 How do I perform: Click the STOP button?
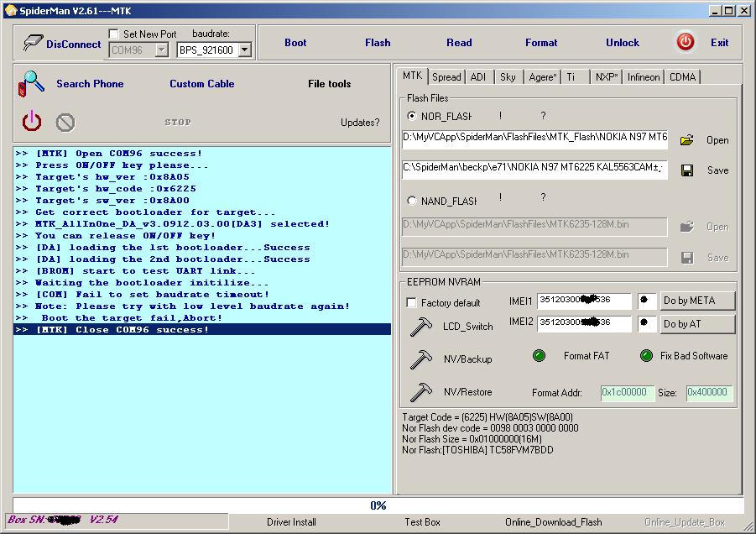[178, 123]
